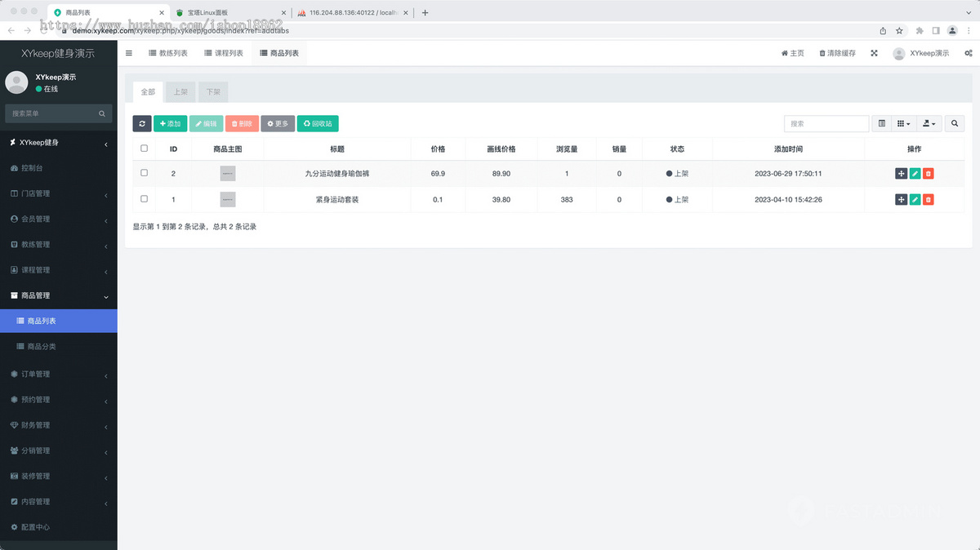Select the checkbox for row ID 2
The height and width of the screenshot is (550, 980).
tap(145, 174)
